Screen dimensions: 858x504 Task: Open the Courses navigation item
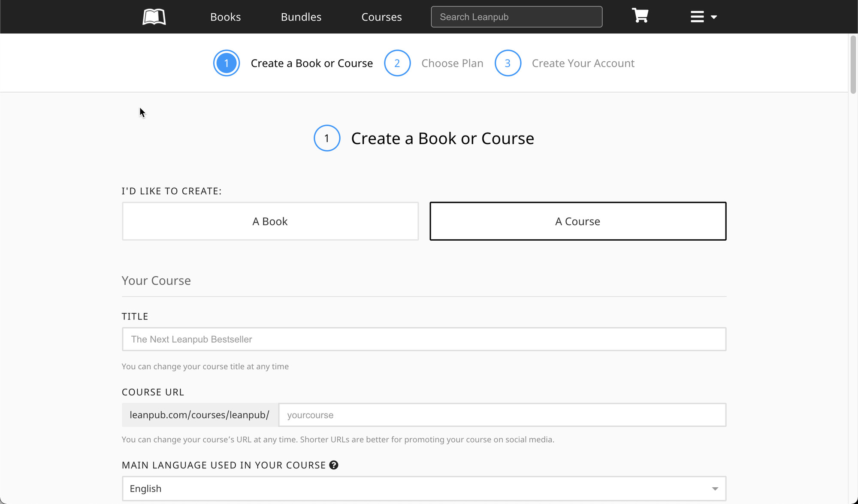pos(381,17)
